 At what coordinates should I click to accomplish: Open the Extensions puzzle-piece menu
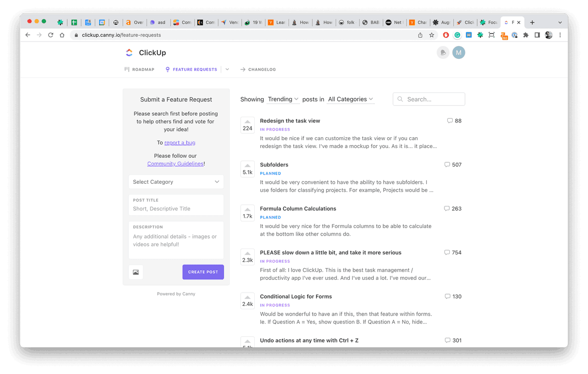click(x=526, y=35)
